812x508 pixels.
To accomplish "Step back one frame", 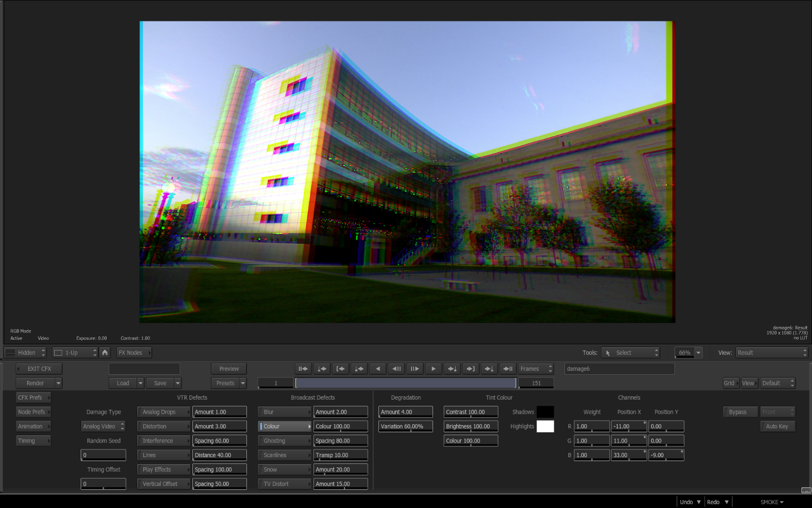I will click(x=396, y=369).
